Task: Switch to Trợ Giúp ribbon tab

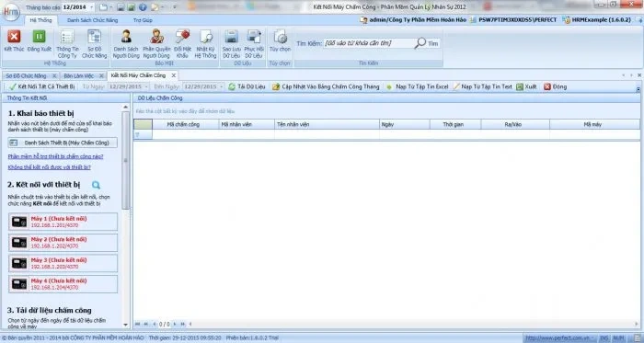Action: 143,20
